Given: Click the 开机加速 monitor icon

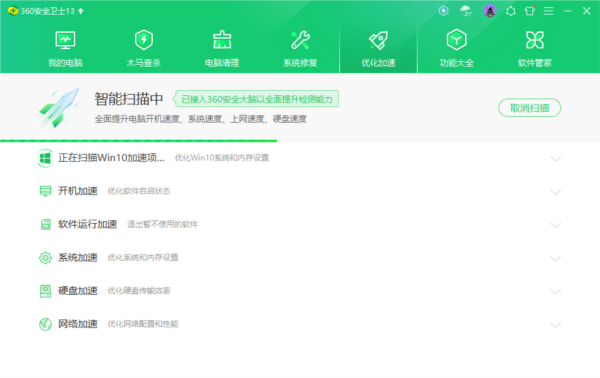Looking at the screenshot, I should click(x=45, y=191).
